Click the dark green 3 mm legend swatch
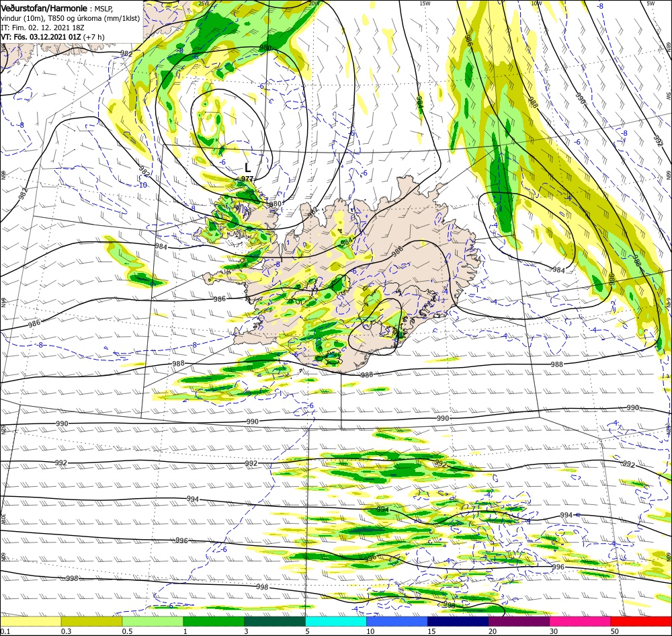 coord(275,621)
